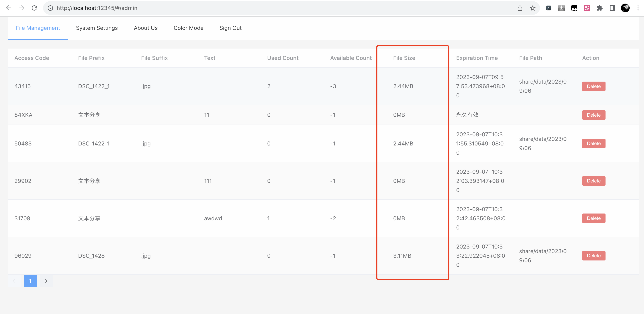
Task: Open the browser profile avatar
Action: click(x=625, y=8)
